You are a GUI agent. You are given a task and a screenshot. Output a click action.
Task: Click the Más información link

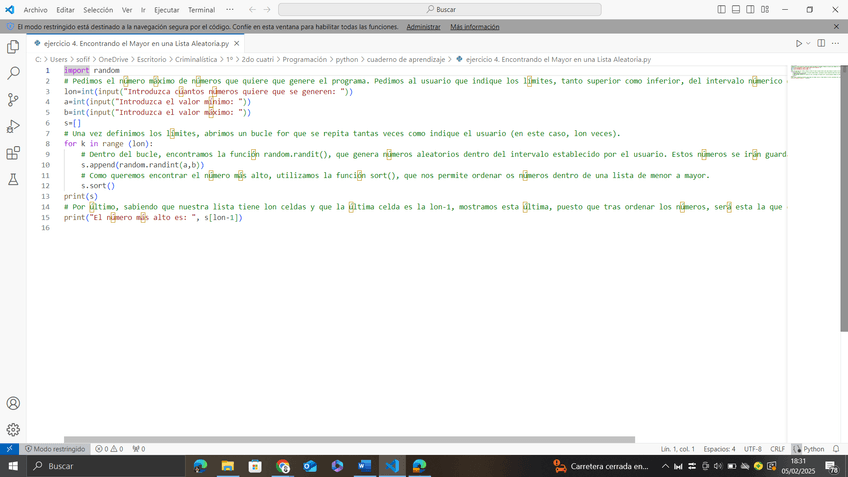[x=475, y=27]
